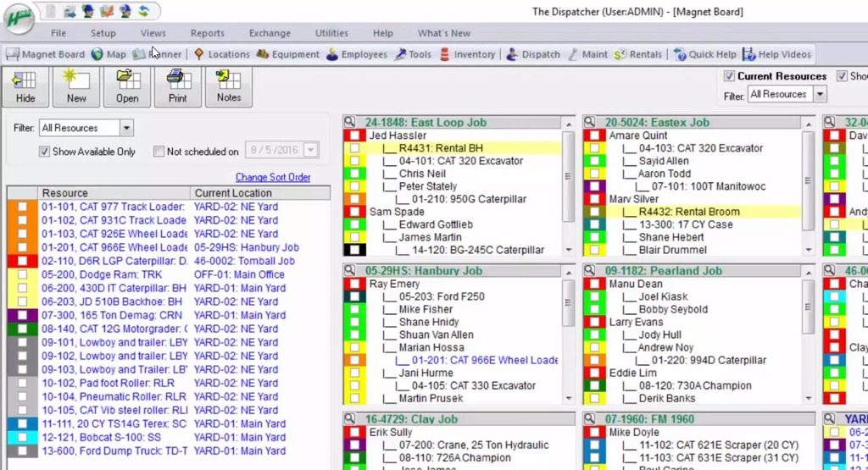Click the Hide toolbar icon
Viewport: 868px width, 470px height.
25,87
